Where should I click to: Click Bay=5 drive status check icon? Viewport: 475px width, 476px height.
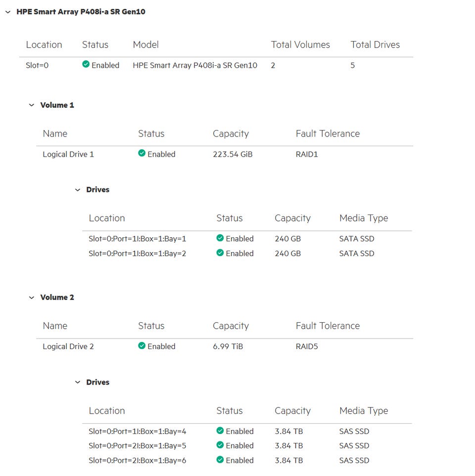(220, 445)
